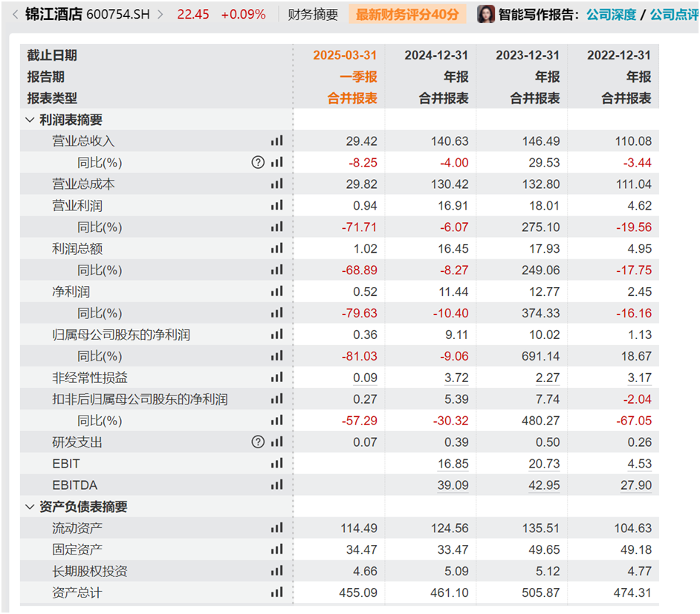Open chart icon for 流动资产 row
The width and height of the screenshot is (700, 614).
point(276,528)
